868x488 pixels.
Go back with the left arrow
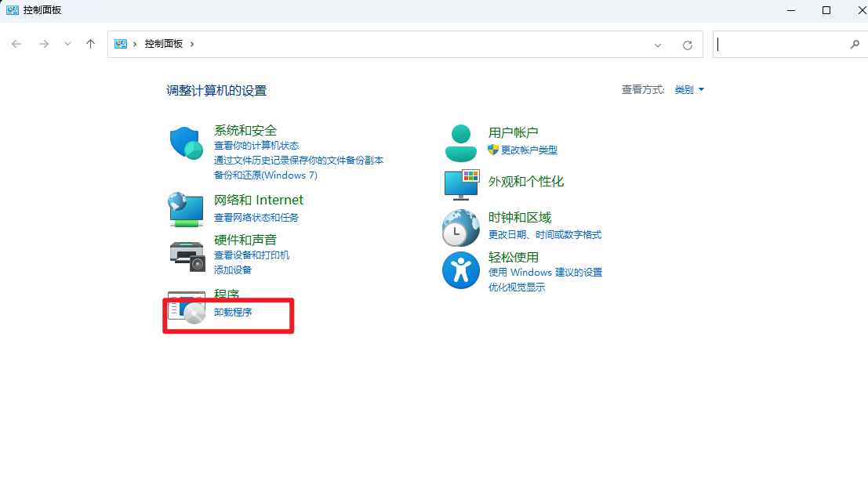pyautogui.click(x=16, y=44)
